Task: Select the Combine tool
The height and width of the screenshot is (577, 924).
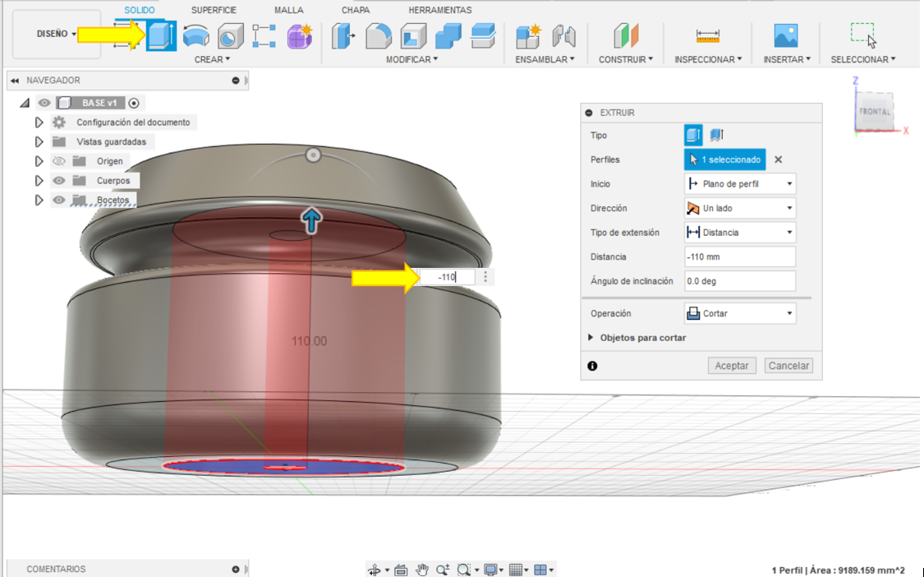Action: (x=448, y=36)
